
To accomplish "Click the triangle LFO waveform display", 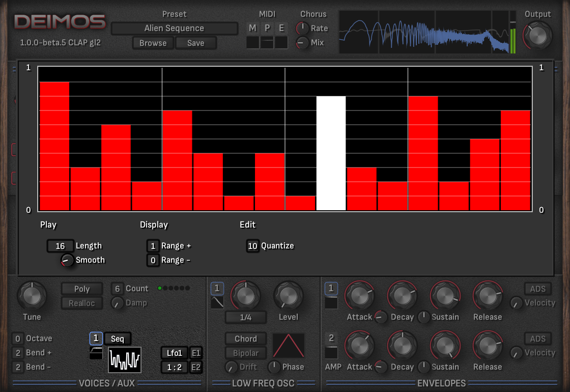I will 288,346.
